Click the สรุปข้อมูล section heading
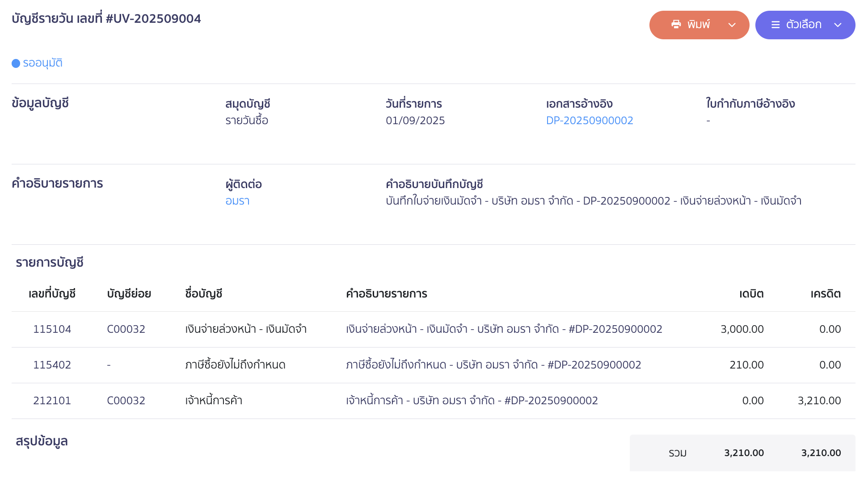The image size is (868, 486). tap(42, 441)
